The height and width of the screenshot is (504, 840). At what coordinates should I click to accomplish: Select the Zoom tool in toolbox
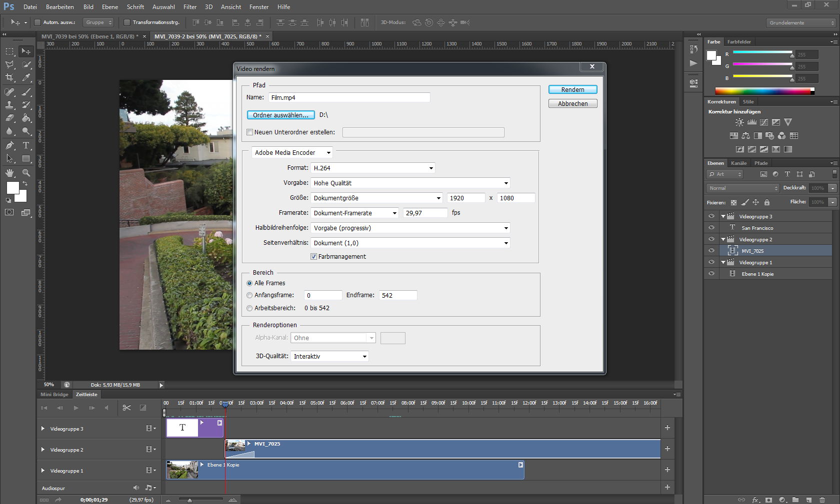pyautogui.click(x=26, y=173)
